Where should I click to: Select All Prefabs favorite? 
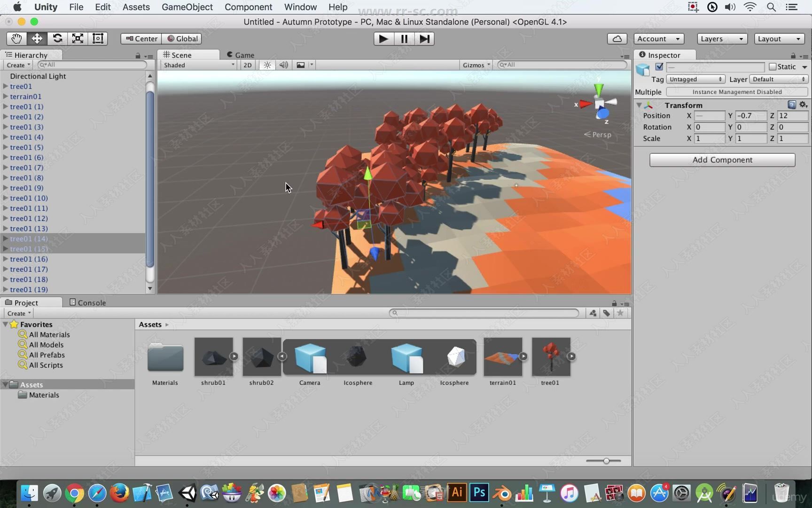47,355
